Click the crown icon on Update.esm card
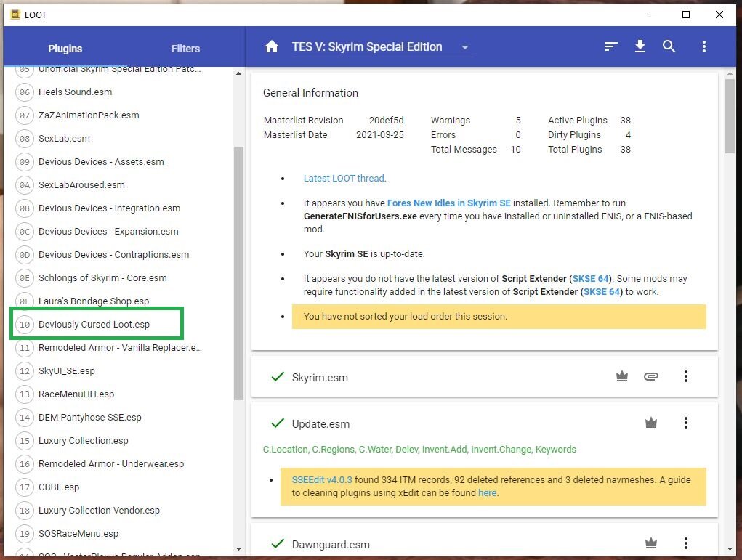 tap(651, 423)
